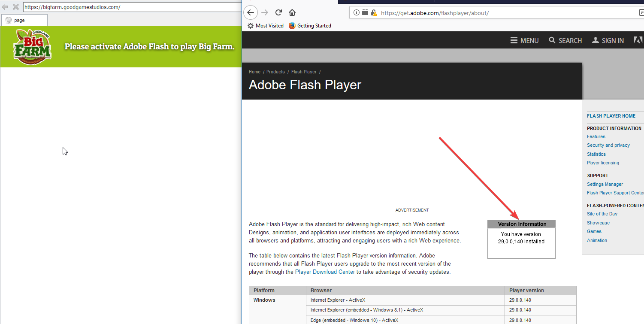Click 'Please activate Adobe Flash' message
The width and height of the screenshot is (644, 324).
tap(150, 46)
